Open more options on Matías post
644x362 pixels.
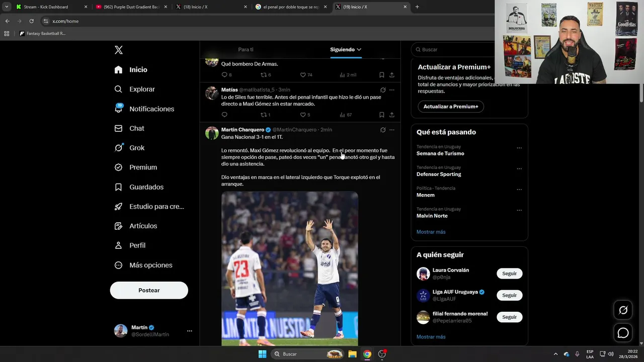392,90
